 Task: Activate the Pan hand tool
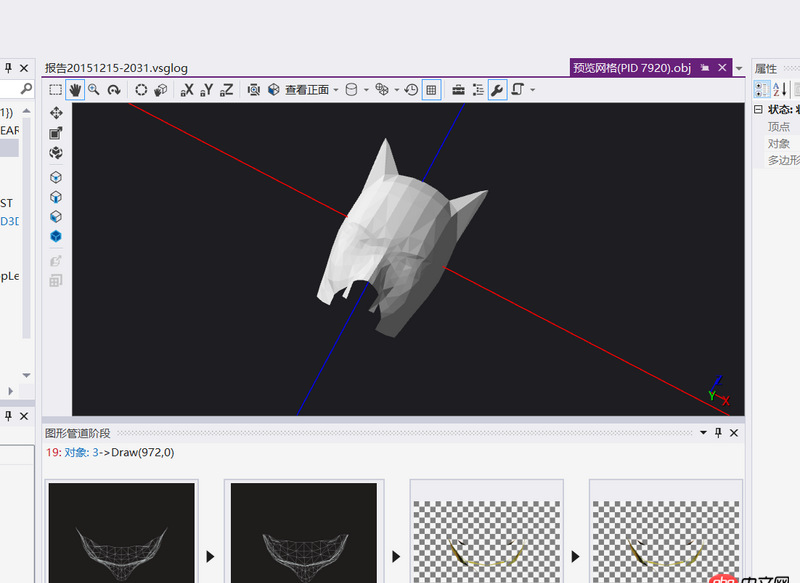(x=75, y=90)
